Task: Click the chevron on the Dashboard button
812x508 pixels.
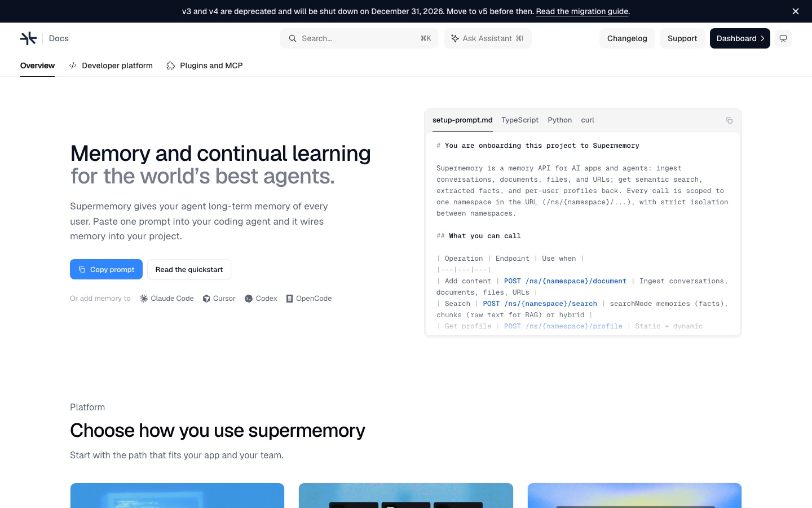Action: [x=762, y=38]
